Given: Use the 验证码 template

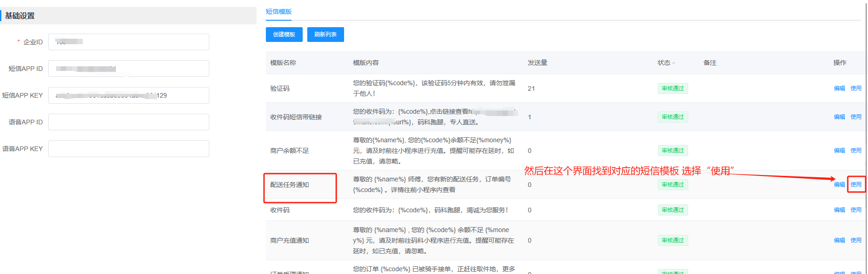Looking at the screenshot, I should click(856, 88).
